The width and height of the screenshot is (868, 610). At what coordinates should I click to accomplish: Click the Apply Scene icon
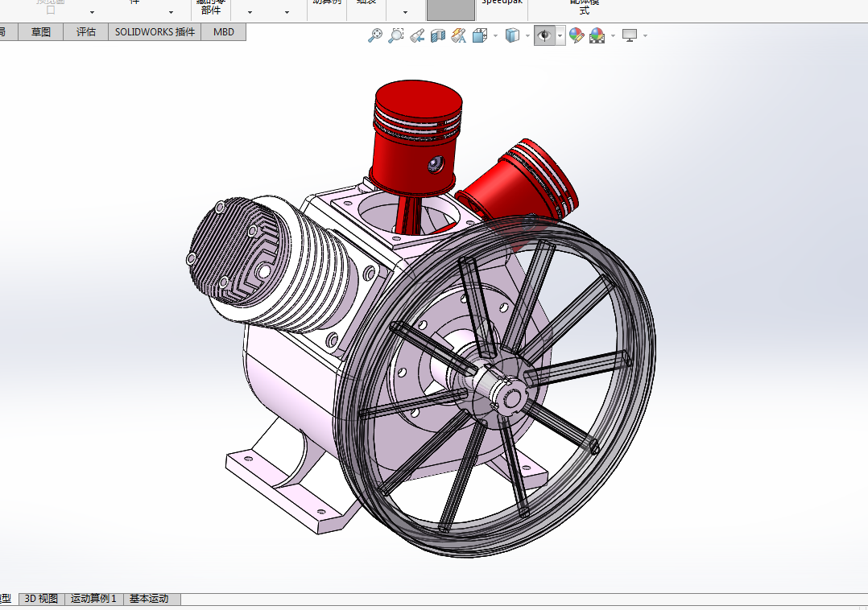click(x=597, y=36)
